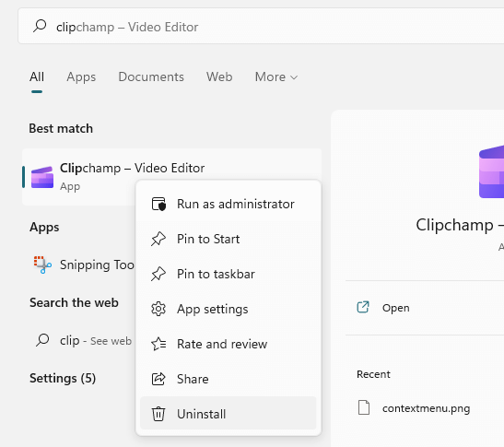Expand the More filter dropdown
The width and height of the screenshot is (504, 447).
[276, 76]
